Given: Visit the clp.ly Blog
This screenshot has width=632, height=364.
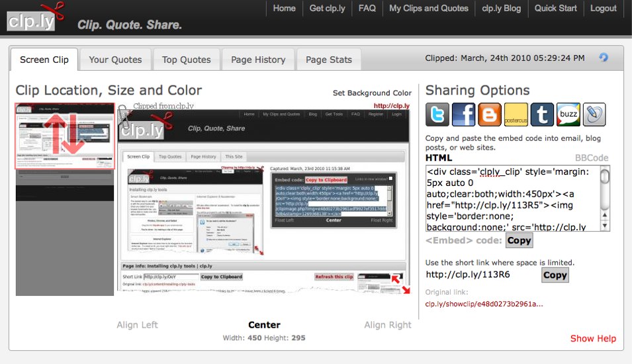Looking at the screenshot, I should [502, 9].
